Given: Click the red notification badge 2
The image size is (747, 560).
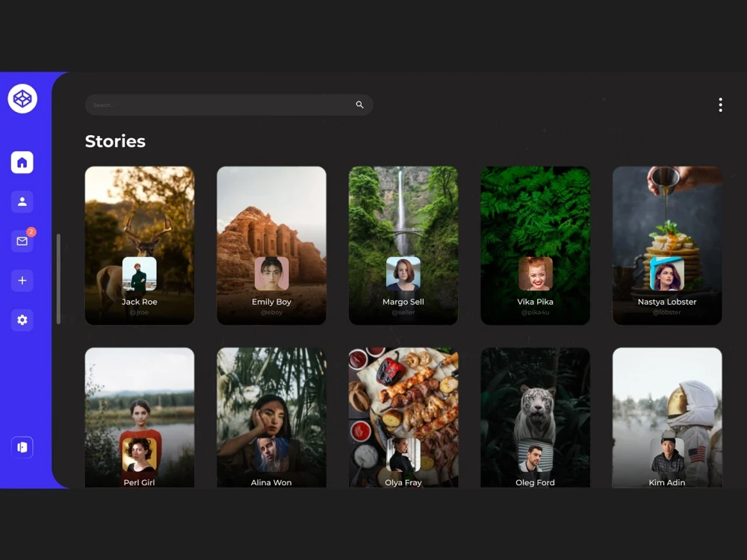Looking at the screenshot, I should point(31,232).
